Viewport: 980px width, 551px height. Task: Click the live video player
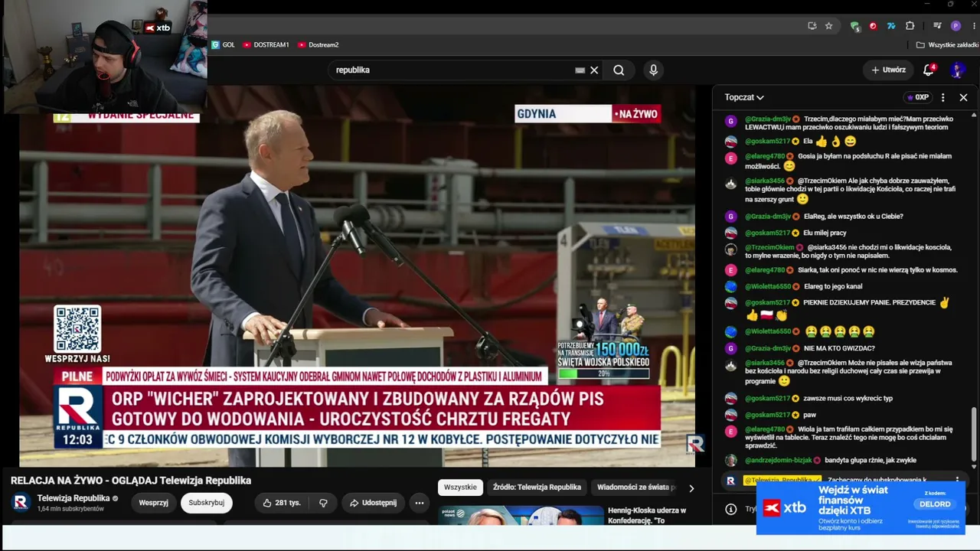coord(357,275)
